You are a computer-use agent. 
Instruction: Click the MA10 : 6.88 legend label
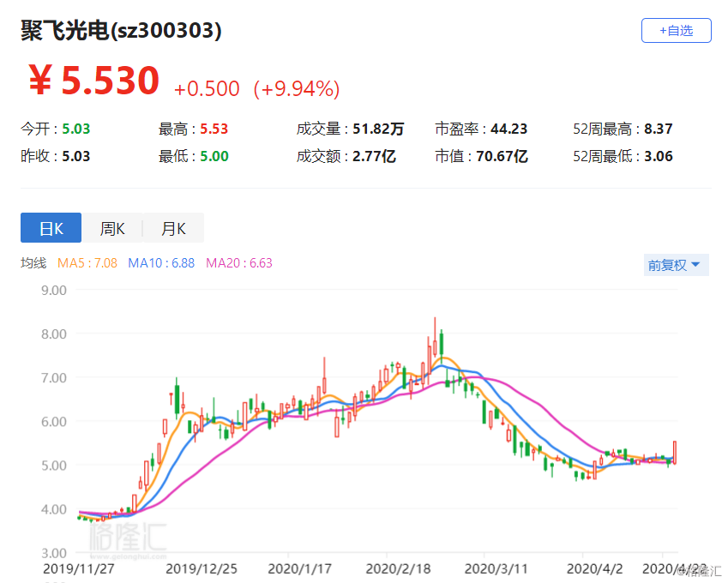[x=161, y=263]
